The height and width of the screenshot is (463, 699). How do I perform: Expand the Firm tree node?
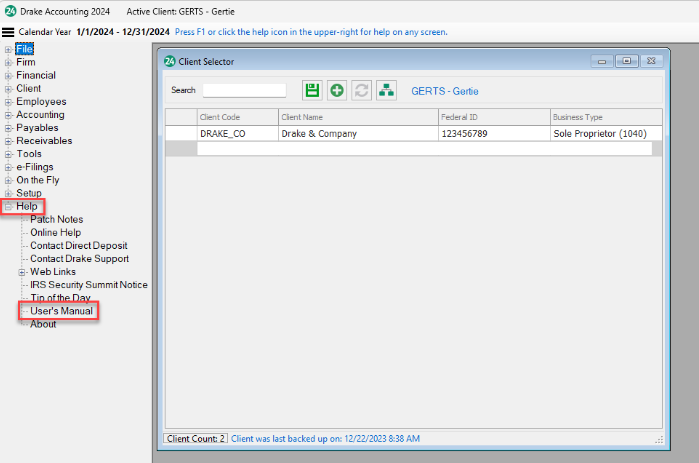pyautogui.click(x=8, y=62)
